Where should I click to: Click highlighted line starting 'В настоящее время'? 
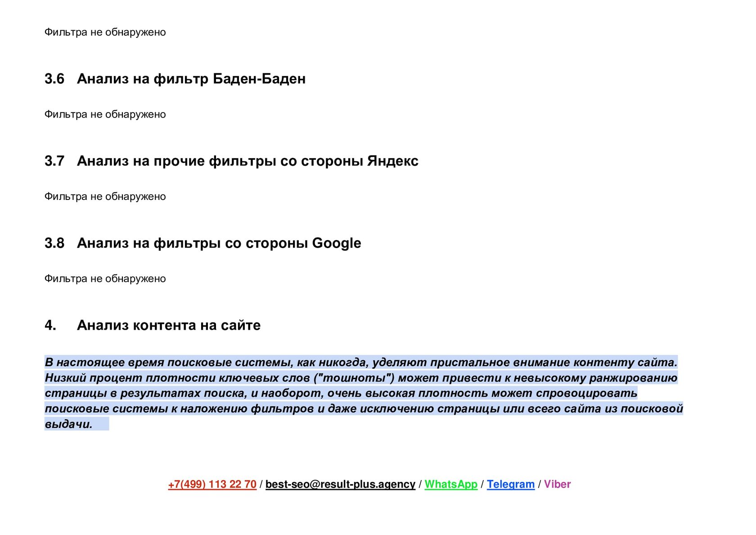click(x=361, y=363)
